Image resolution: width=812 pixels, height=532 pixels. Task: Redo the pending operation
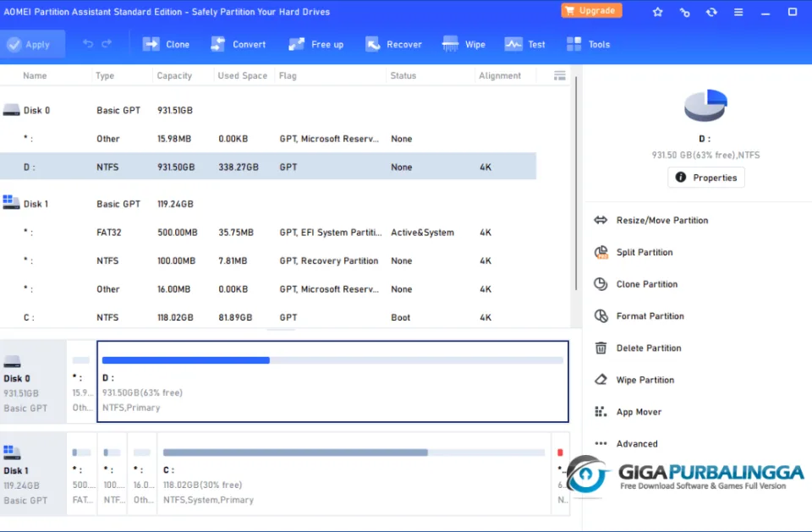[107, 43]
